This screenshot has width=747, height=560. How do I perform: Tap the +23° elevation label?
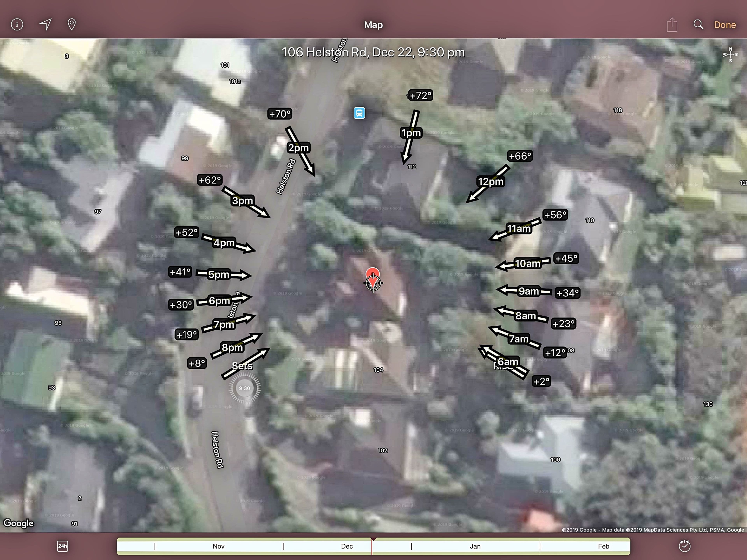[563, 323]
